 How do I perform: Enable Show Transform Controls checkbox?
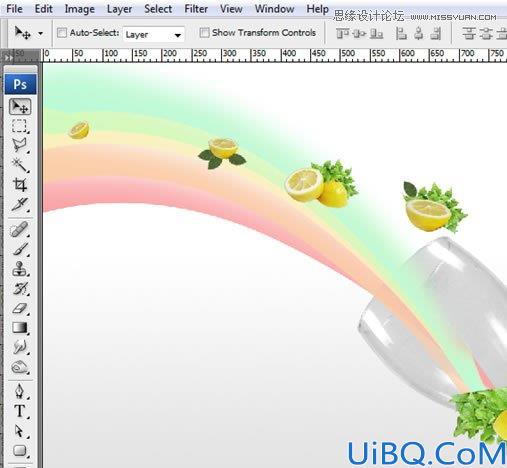point(204,33)
